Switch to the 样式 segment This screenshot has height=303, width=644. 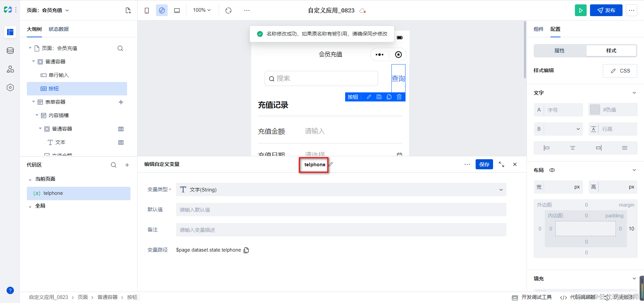(x=611, y=51)
